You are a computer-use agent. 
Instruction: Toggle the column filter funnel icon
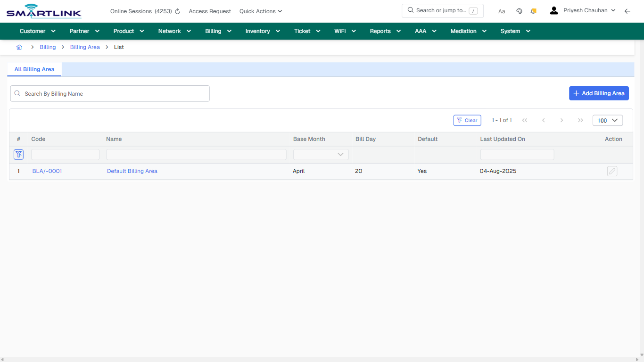pos(18,154)
